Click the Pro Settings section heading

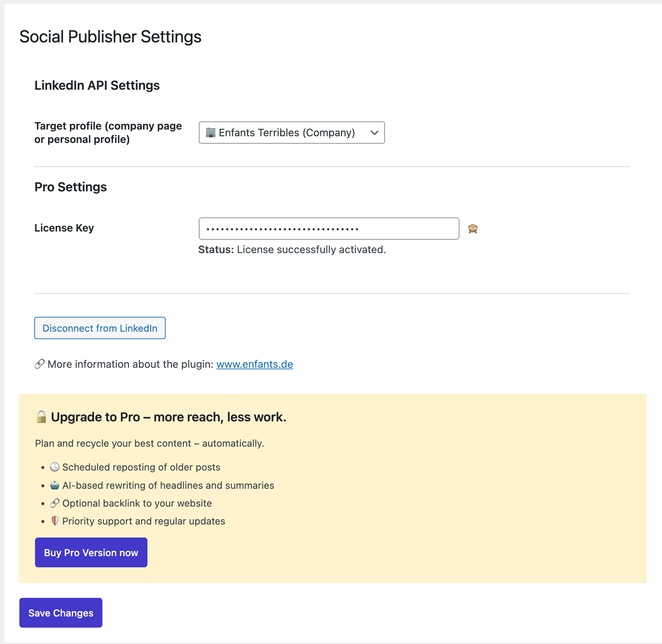point(70,187)
